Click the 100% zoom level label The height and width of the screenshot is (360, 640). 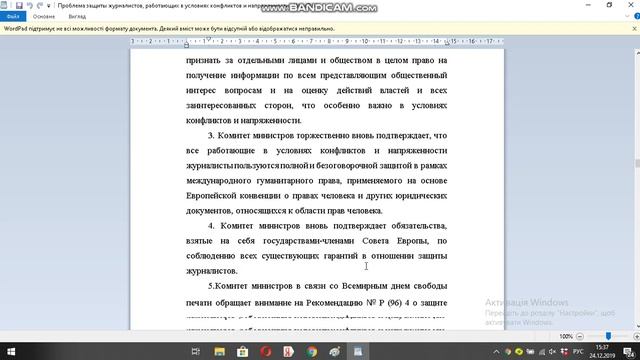566,336
